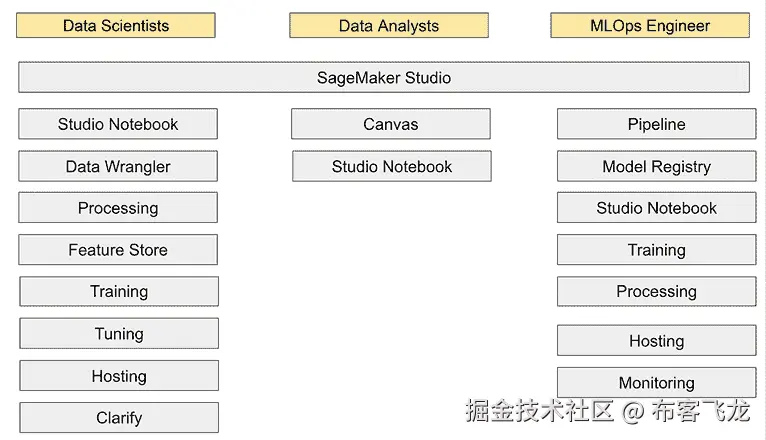Click the Data Scientists header box
The width and height of the screenshot is (766, 440).
pyautogui.click(x=116, y=26)
